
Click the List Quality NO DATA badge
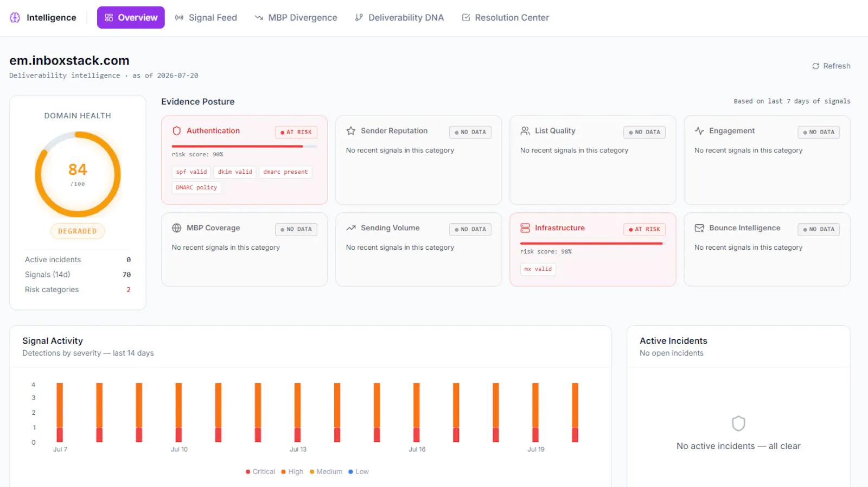pyautogui.click(x=644, y=132)
